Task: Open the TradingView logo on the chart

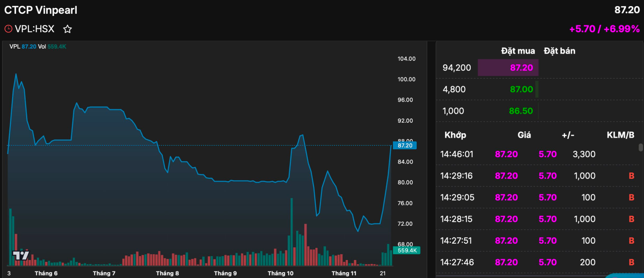Action: 21,255
